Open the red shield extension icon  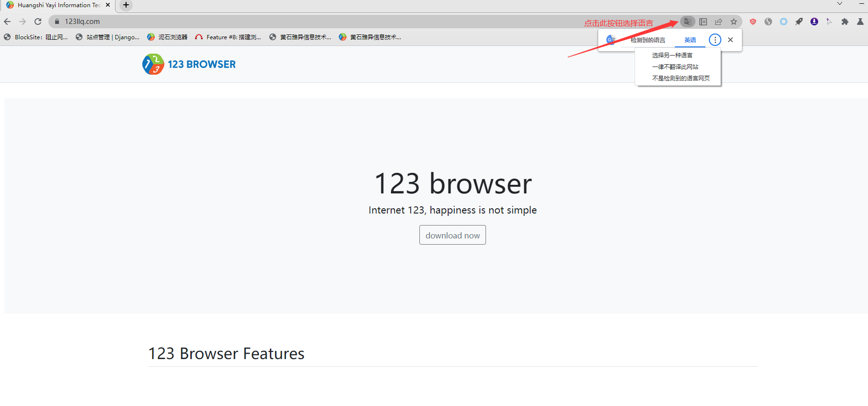pyautogui.click(x=753, y=22)
